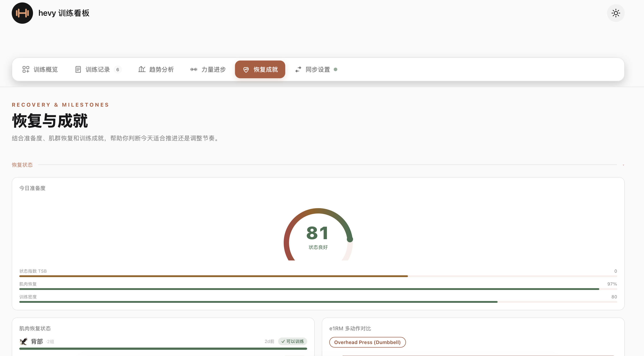Open the 同步设置 tab
This screenshot has height=356, width=644.
coord(316,70)
